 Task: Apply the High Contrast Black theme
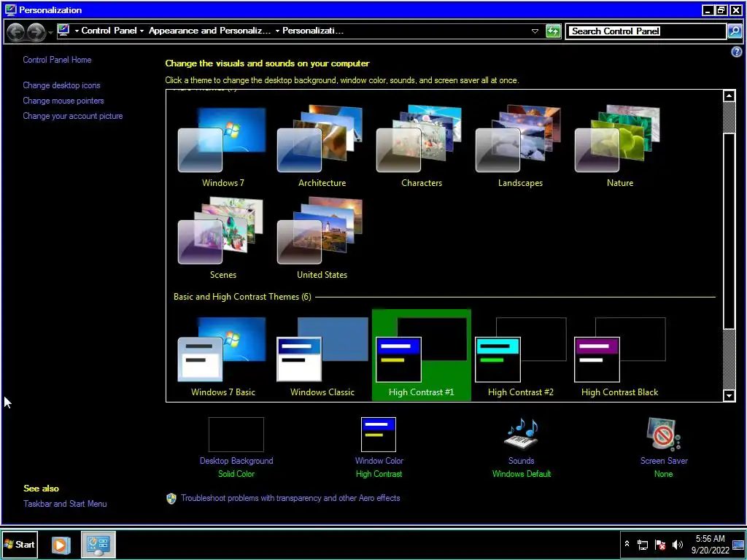619,356
